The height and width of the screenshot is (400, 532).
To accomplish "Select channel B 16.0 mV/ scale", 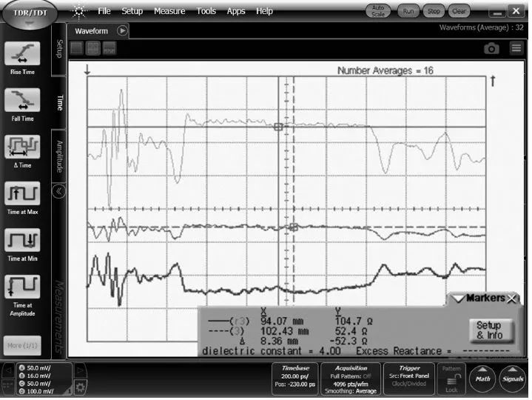I will pos(36,376).
